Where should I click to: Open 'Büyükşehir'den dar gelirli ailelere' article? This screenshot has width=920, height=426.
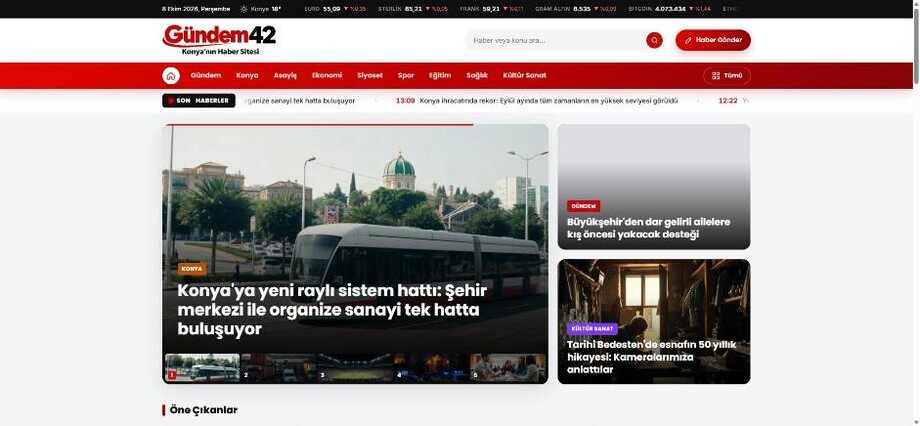648,228
